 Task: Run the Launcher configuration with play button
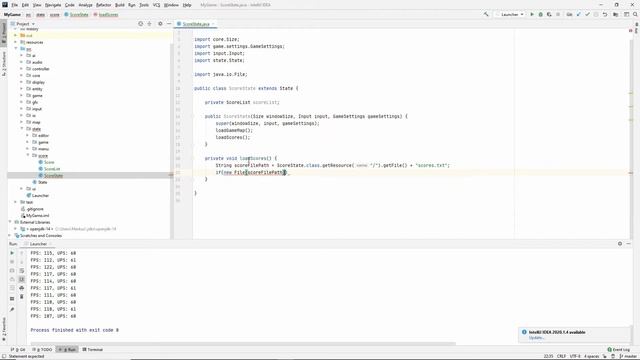[532, 14]
